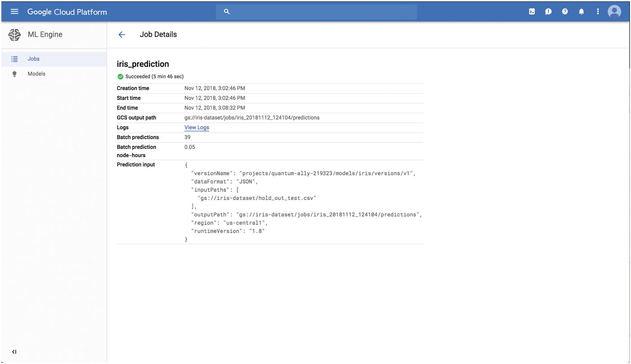
Task: Click the Job Details heading
Action: (x=158, y=34)
